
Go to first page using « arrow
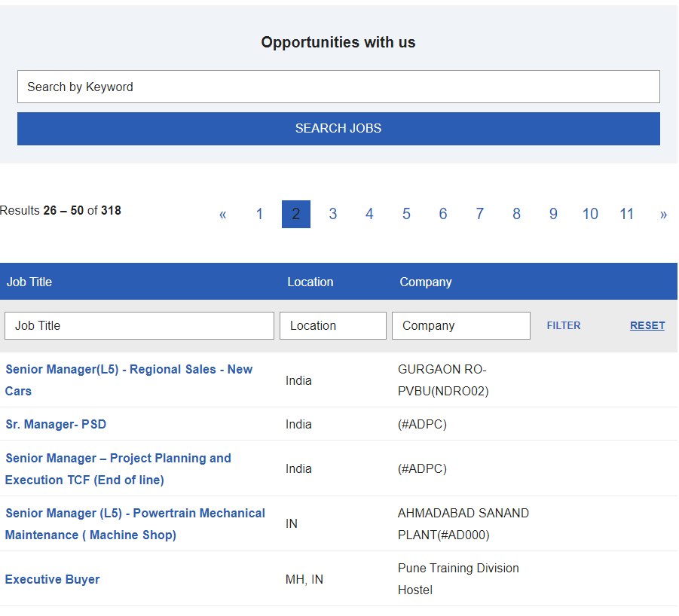(222, 214)
